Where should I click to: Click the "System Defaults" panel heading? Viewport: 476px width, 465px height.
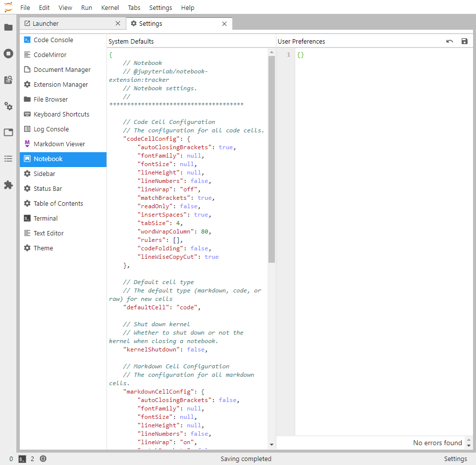pyautogui.click(x=131, y=41)
